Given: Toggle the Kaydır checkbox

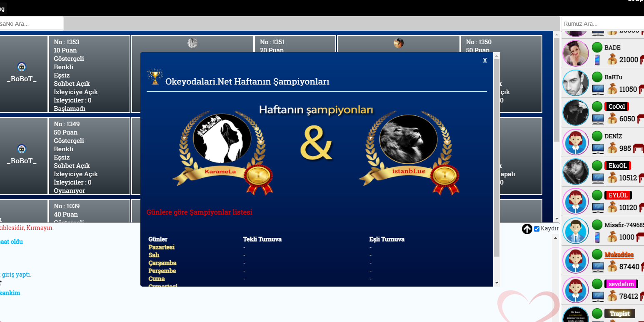Looking at the screenshot, I should (x=537, y=229).
